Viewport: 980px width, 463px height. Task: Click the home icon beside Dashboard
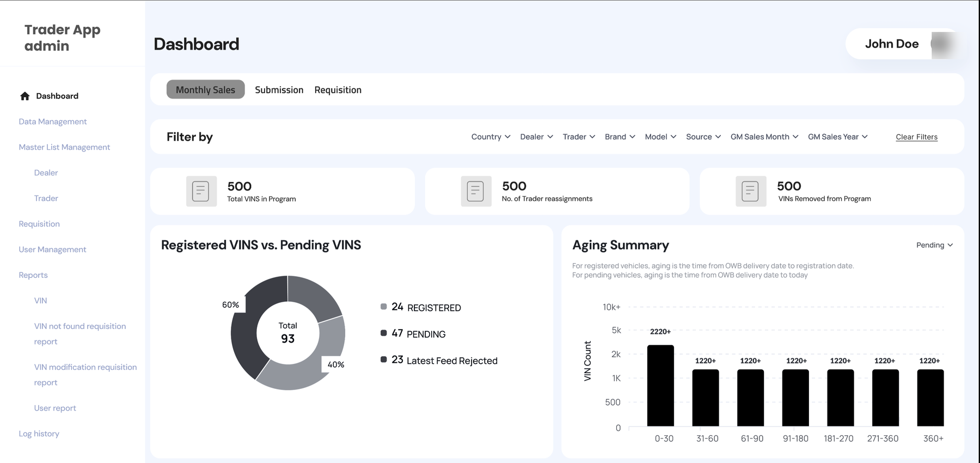click(x=24, y=96)
